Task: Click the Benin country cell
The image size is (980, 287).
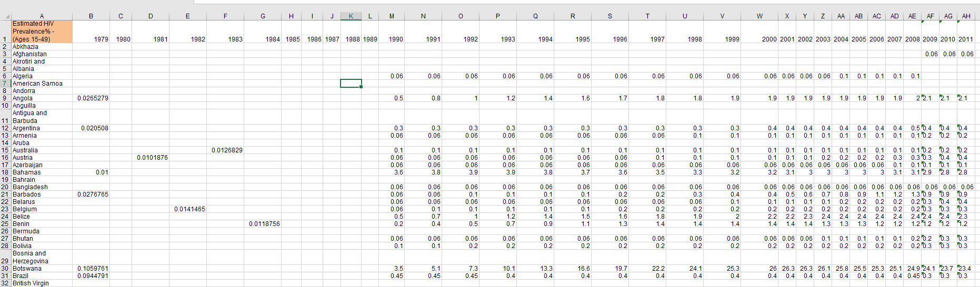Action: pos(42,224)
